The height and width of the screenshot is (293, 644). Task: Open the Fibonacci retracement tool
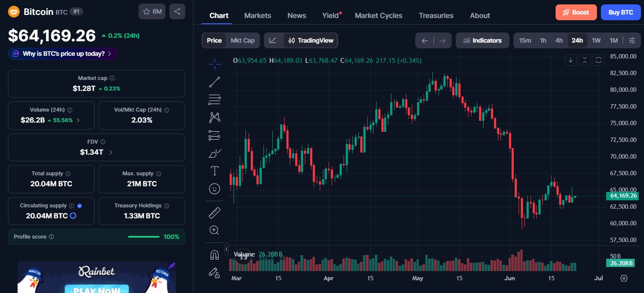(x=215, y=100)
